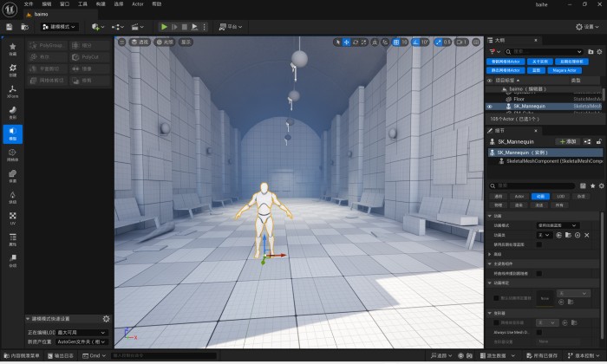
Task: Click the 光照 lit view mode button
Action: pyautogui.click(x=165, y=42)
